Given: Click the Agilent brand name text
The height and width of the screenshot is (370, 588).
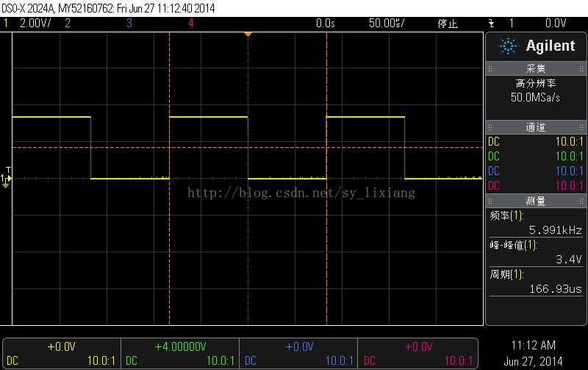Looking at the screenshot, I should tap(550, 46).
